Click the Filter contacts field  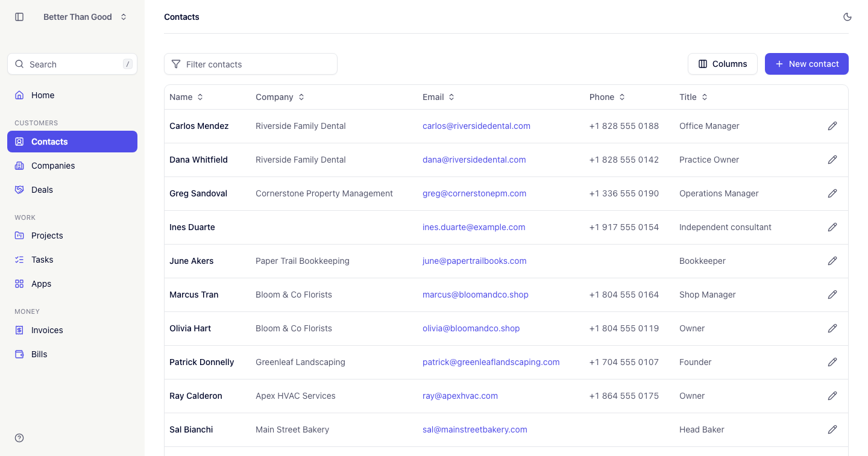pos(251,64)
